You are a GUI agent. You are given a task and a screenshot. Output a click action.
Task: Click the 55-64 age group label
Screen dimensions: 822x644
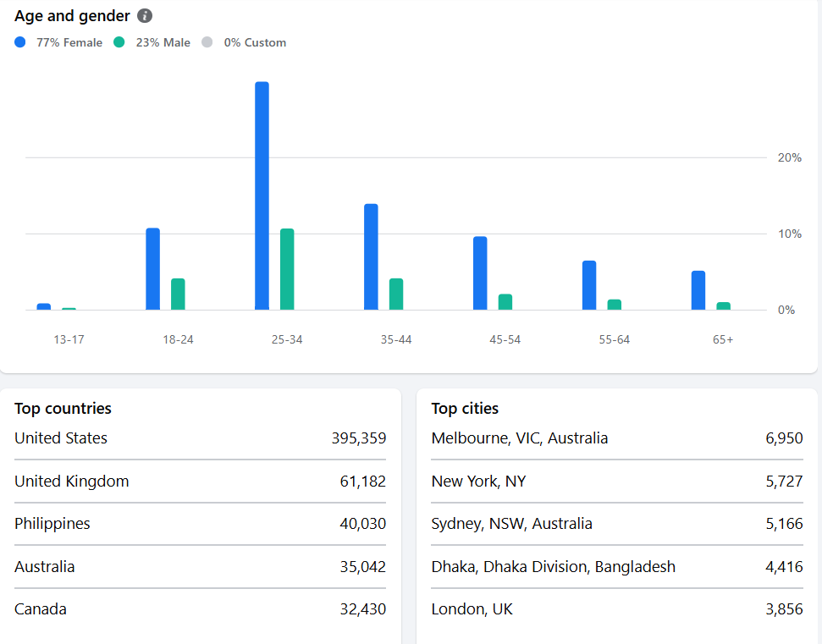[615, 339]
